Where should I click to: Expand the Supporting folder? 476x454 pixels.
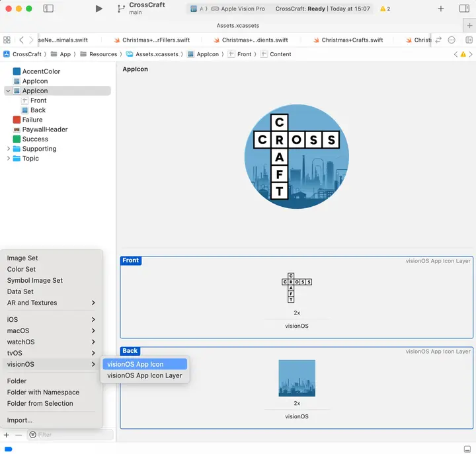pos(8,149)
